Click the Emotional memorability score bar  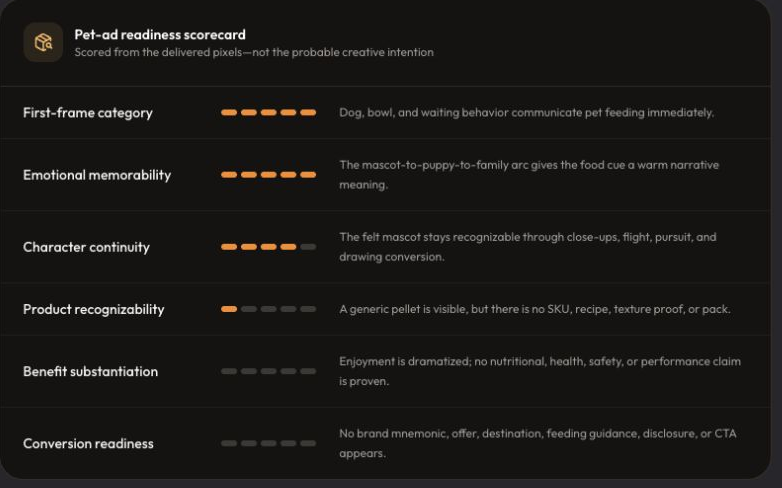(x=268, y=175)
